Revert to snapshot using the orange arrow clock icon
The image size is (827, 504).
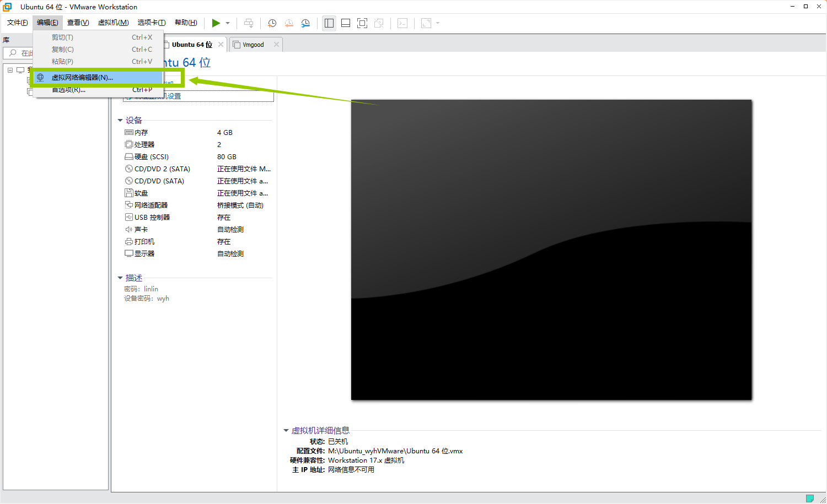coord(288,23)
